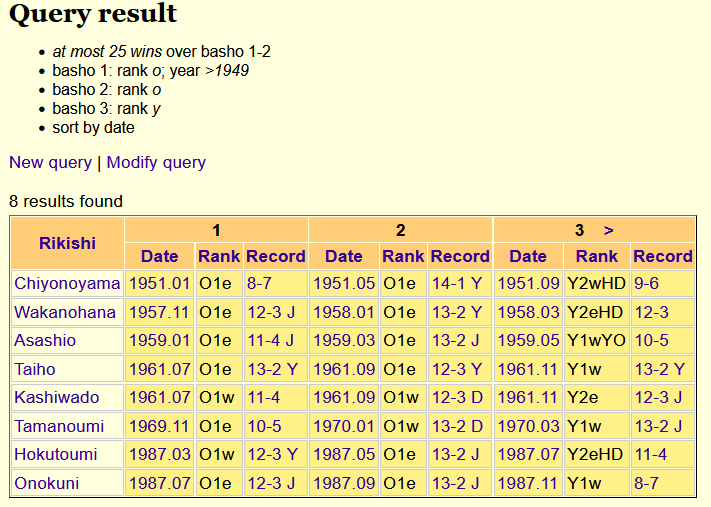
Task: Click Chiyonoyama's 9-6 record
Action: pos(646,283)
